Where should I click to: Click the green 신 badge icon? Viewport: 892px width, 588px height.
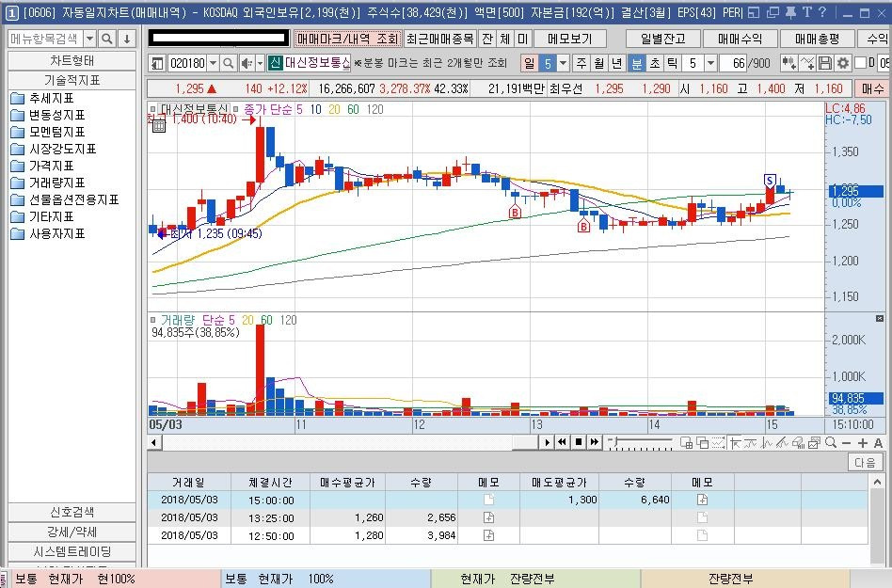click(x=275, y=62)
